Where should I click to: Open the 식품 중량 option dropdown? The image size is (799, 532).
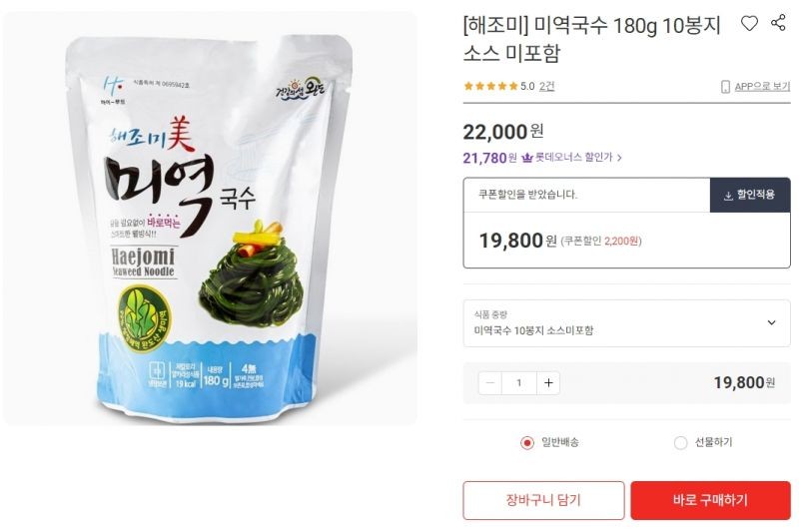pos(627,323)
